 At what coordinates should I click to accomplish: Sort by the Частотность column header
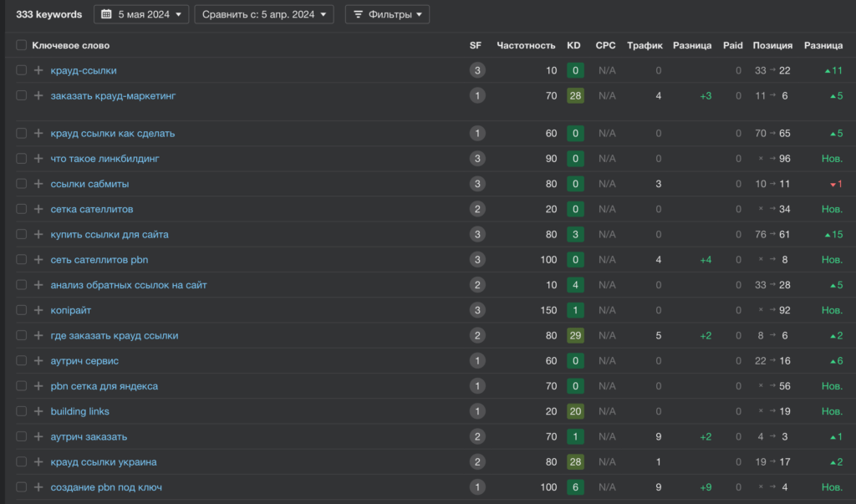(526, 45)
